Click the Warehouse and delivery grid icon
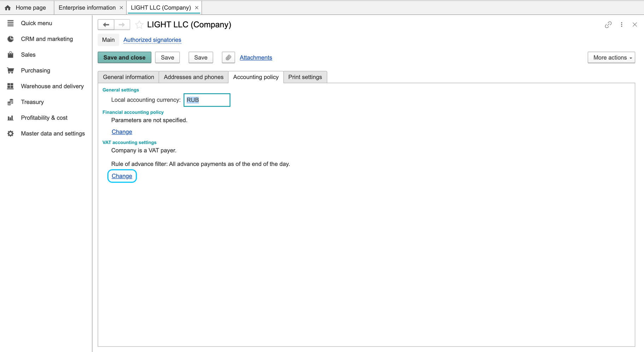 (11, 86)
